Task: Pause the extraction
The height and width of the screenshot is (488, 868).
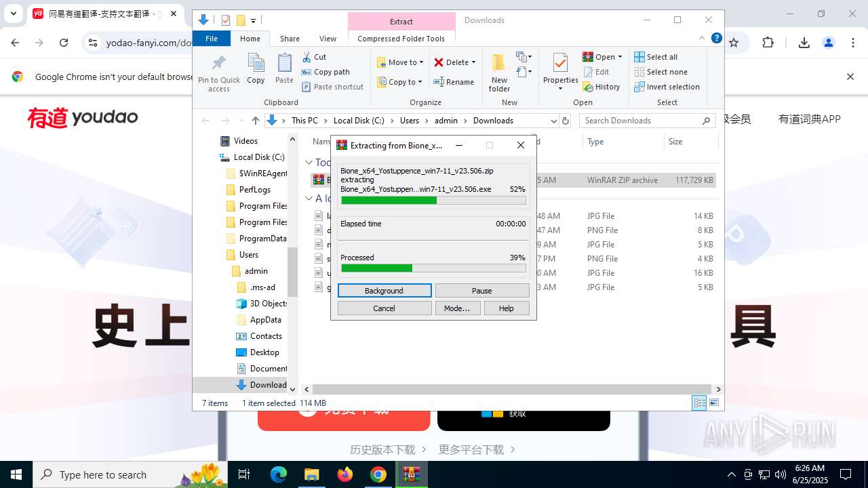Action: point(482,290)
